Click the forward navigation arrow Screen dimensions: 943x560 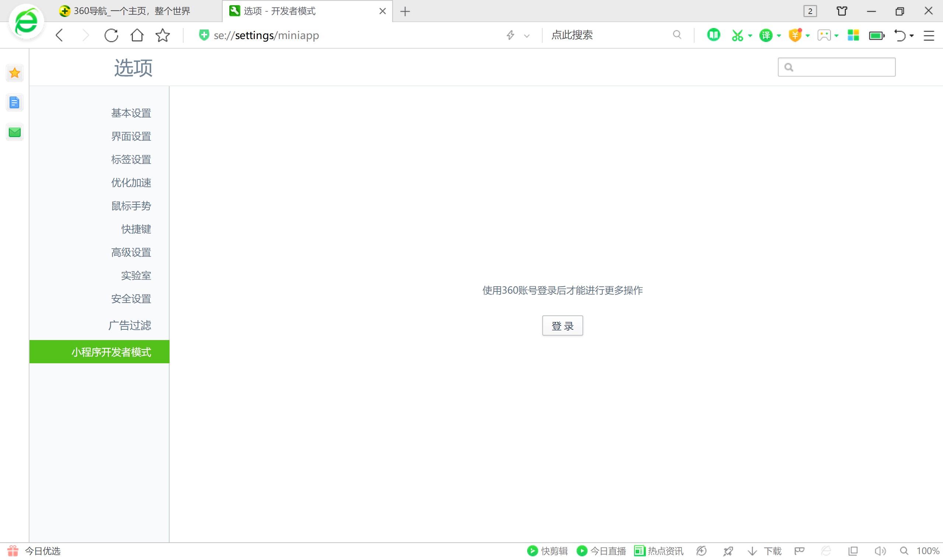coord(86,35)
